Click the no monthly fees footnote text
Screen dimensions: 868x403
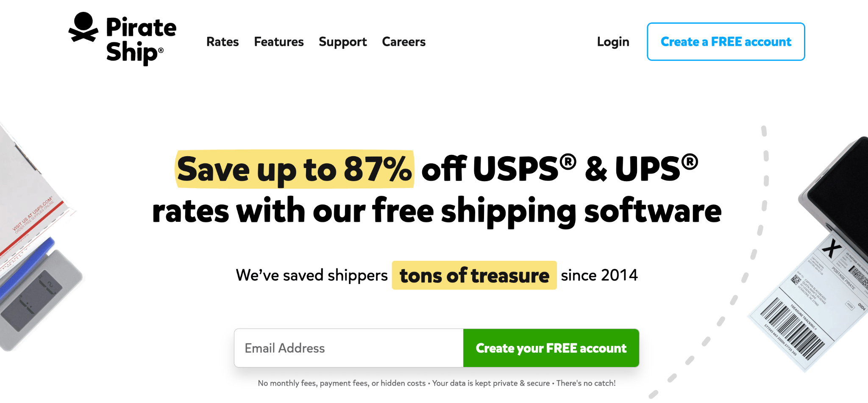(x=437, y=383)
